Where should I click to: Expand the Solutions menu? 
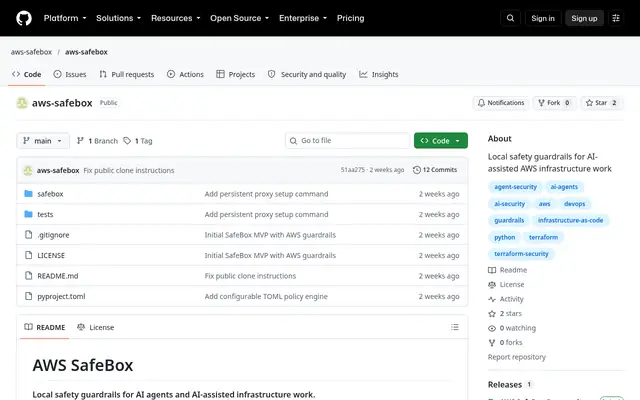[x=118, y=18]
